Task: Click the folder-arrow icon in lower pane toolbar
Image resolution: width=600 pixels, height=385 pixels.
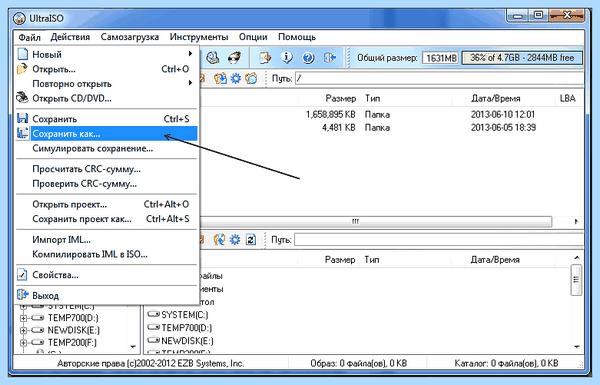Action: (x=219, y=240)
